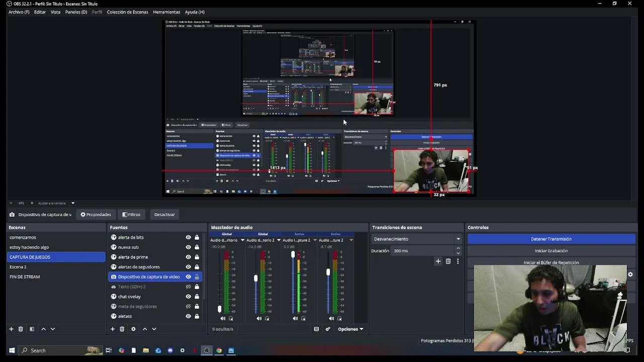644x362 pixels.
Task: Open the Paneles (D) menu
Action: click(x=76, y=12)
